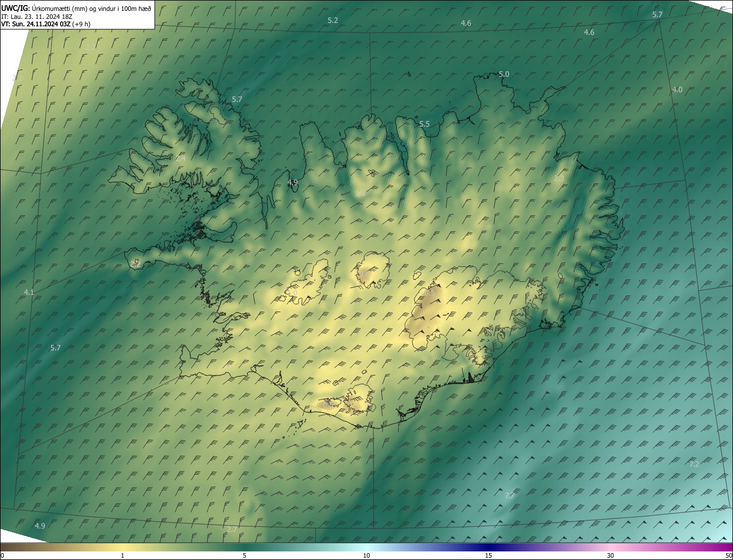Click the 50 tick label on the color scale
The image size is (733, 560).
pos(728,556)
